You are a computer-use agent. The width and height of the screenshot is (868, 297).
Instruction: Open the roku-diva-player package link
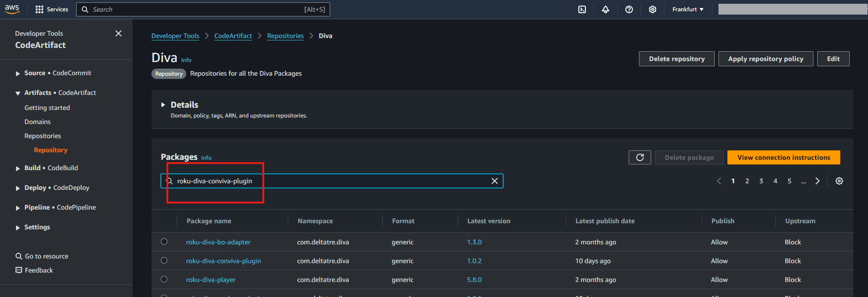(211, 280)
